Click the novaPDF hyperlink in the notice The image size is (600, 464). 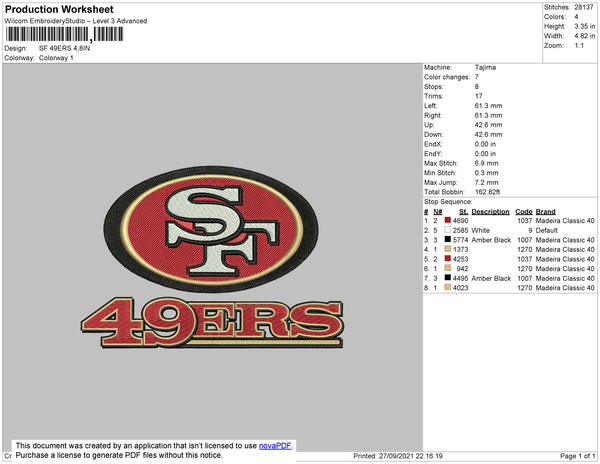(x=275, y=446)
